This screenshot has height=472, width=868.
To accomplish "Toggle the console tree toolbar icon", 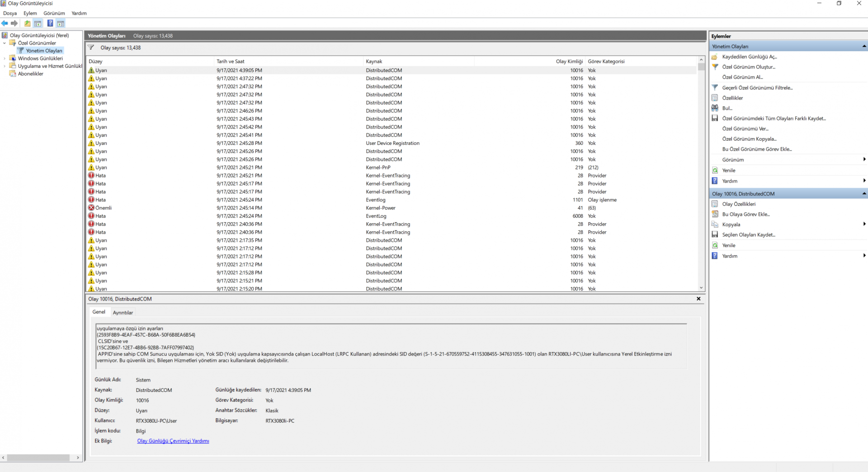I will click(38, 23).
